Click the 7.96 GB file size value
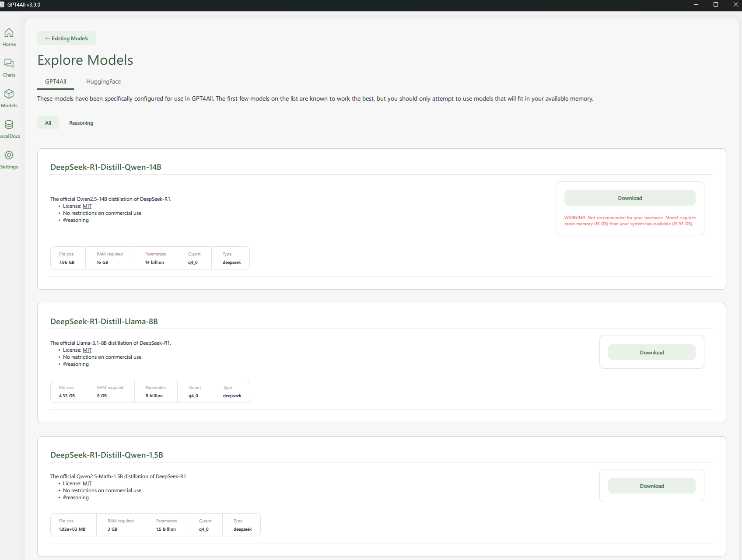 (66, 262)
